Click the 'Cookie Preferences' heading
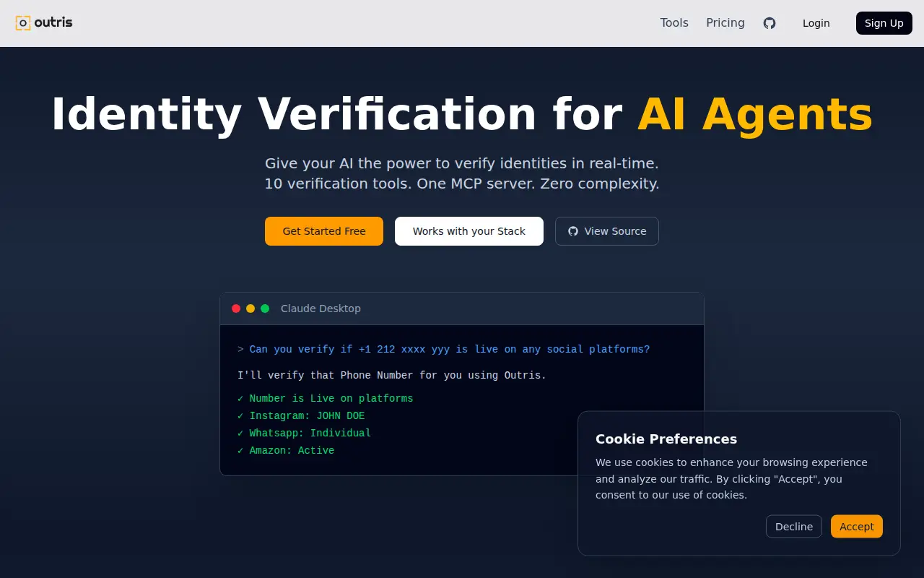This screenshot has height=578, width=924. pyautogui.click(x=666, y=439)
